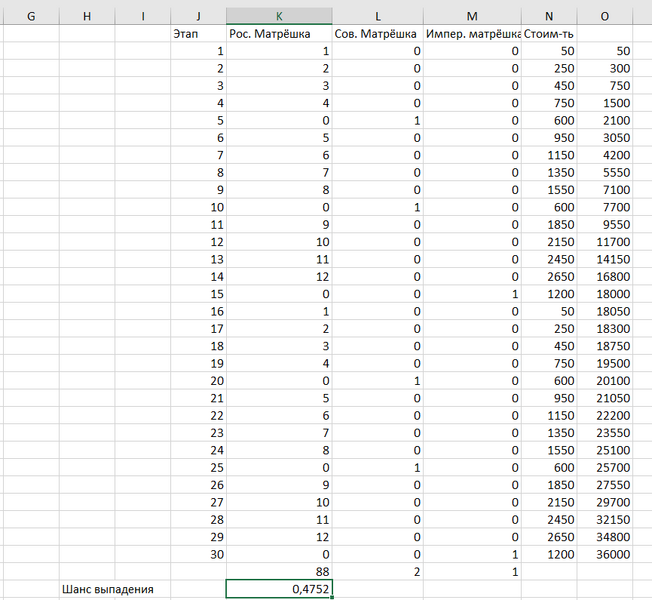
Task: Select stage number 15 cell
Action: coord(198,294)
